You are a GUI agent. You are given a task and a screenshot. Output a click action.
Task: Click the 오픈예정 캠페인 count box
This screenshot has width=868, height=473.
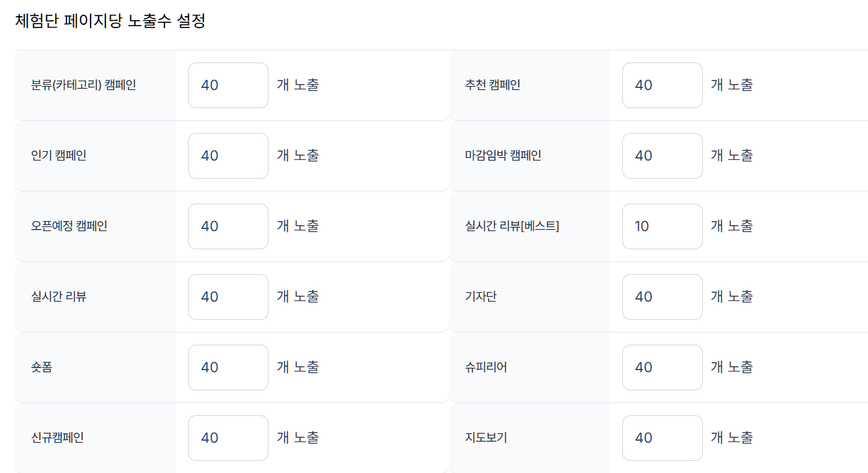pyautogui.click(x=228, y=226)
